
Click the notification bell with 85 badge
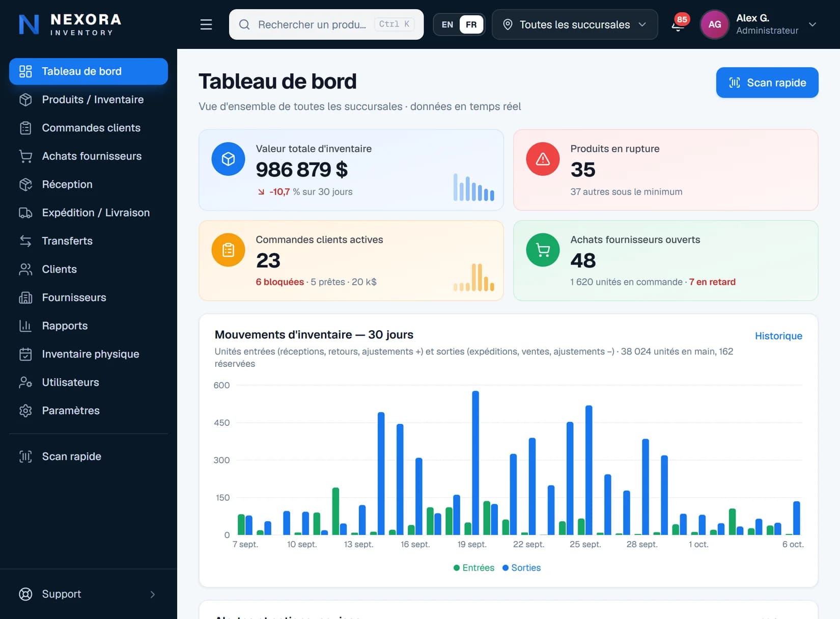click(x=679, y=24)
